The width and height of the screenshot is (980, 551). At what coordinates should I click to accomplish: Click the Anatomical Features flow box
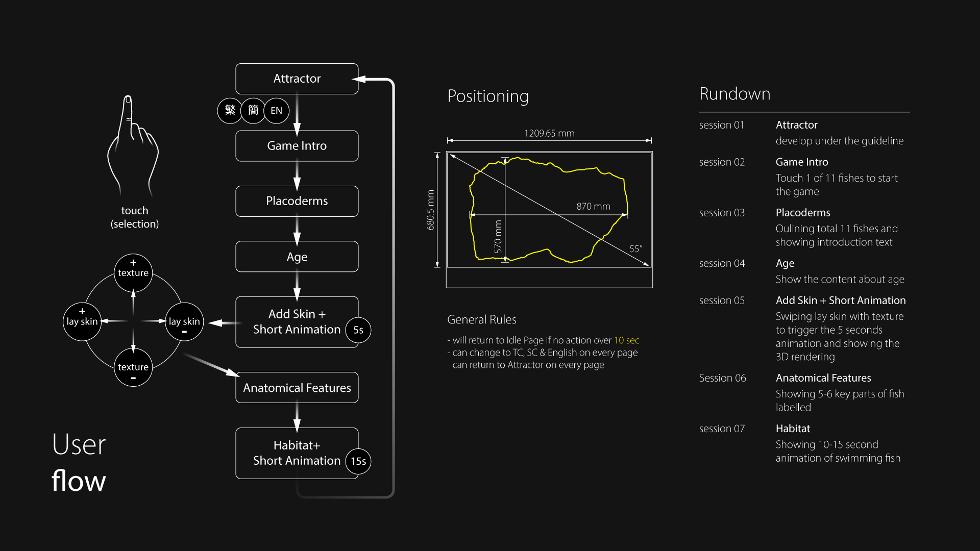(297, 388)
